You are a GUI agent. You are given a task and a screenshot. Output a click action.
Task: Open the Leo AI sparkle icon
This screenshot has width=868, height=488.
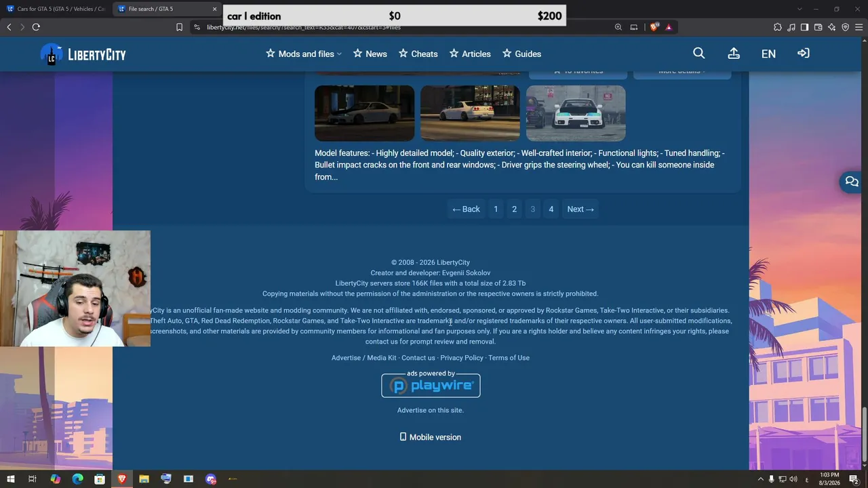(832, 27)
